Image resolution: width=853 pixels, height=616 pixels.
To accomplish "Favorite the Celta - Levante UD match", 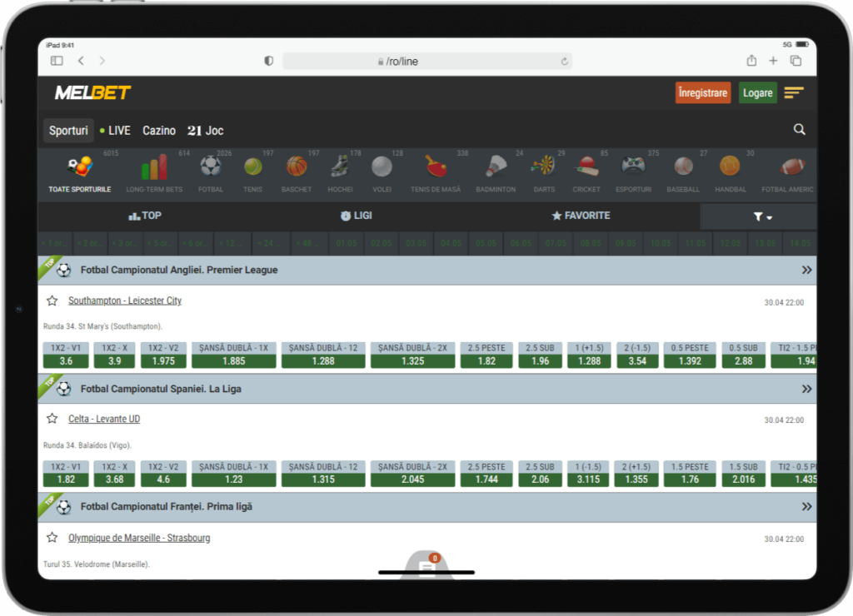I will (52, 419).
